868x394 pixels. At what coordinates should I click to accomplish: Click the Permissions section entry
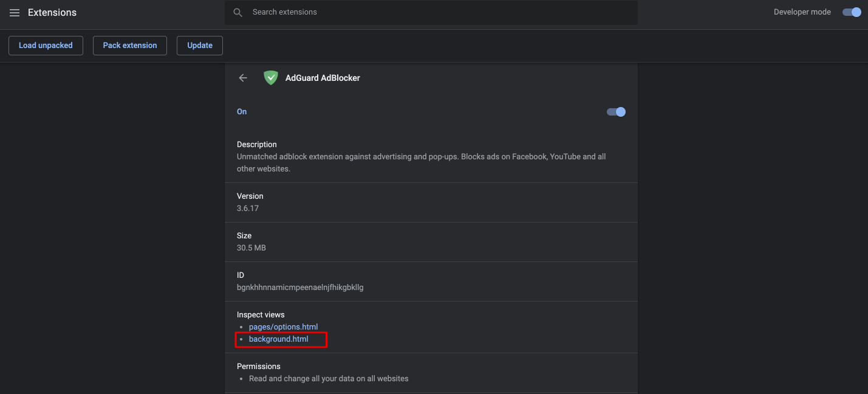pos(259,366)
